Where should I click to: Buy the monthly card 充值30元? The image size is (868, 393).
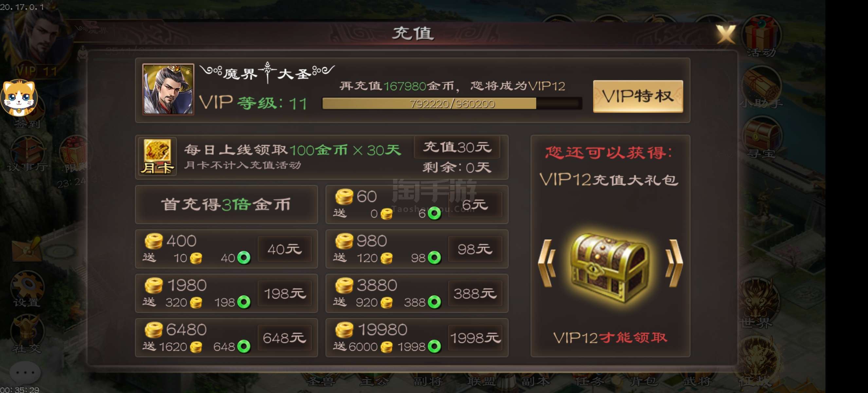pos(457,147)
